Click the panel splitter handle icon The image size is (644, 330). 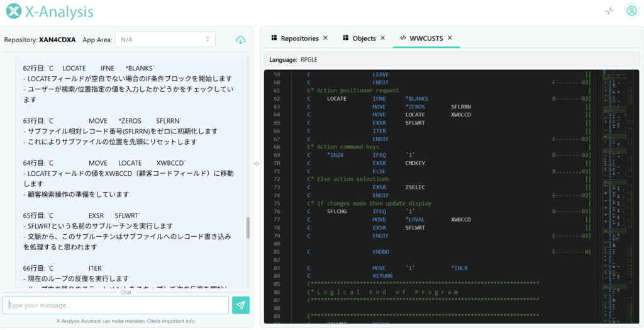257,163
